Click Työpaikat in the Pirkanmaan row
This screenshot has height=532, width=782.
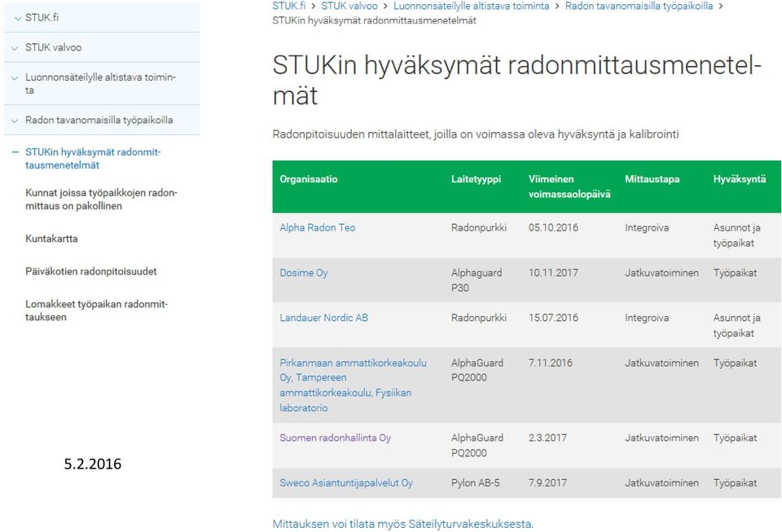coord(735,363)
